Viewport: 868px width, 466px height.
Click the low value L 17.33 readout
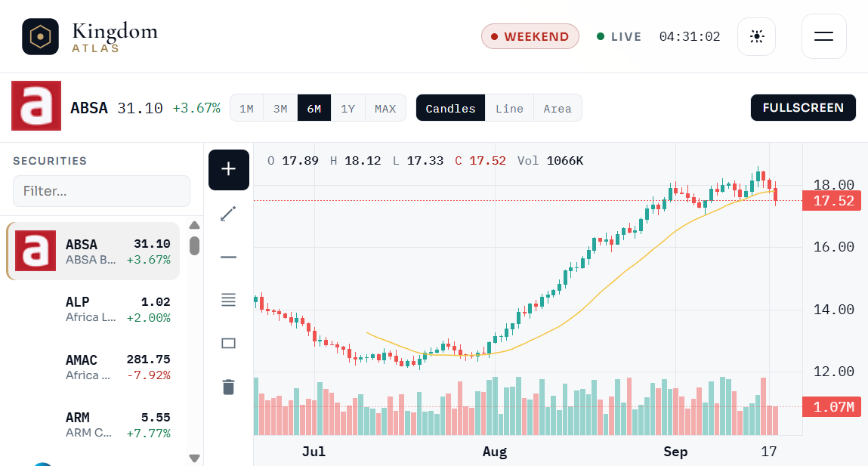point(418,161)
